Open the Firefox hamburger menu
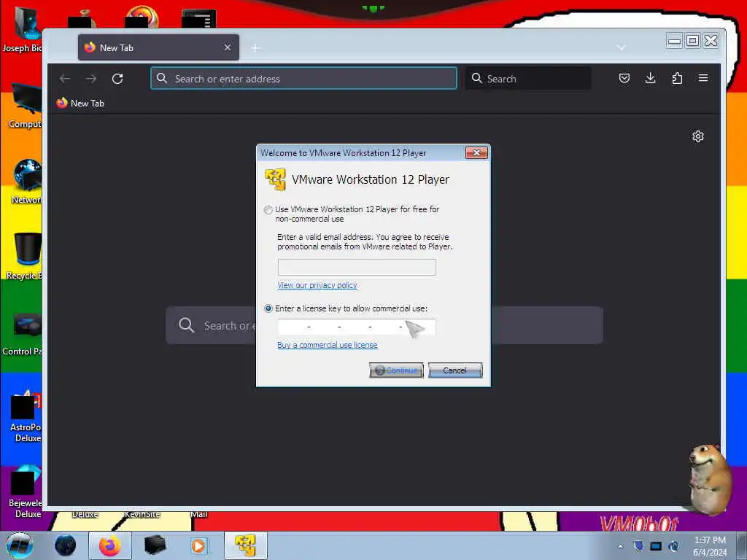This screenshot has height=560, width=747. (703, 78)
